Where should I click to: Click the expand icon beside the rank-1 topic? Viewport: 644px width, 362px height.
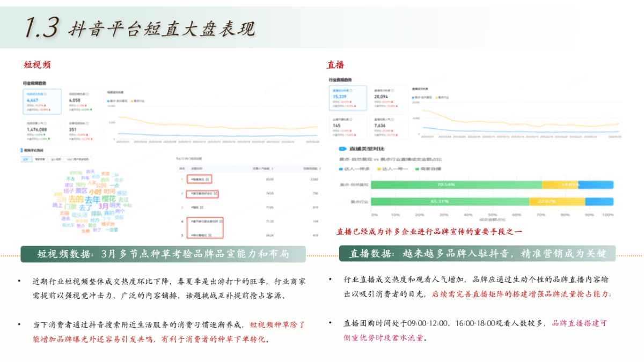pyautogui.click(x=207, y=179)
